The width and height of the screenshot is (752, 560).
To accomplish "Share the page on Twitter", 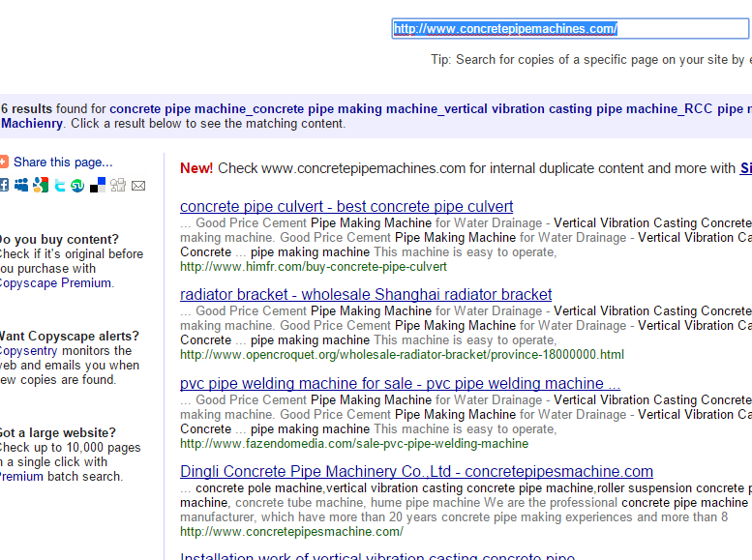I will pos(59,185).
